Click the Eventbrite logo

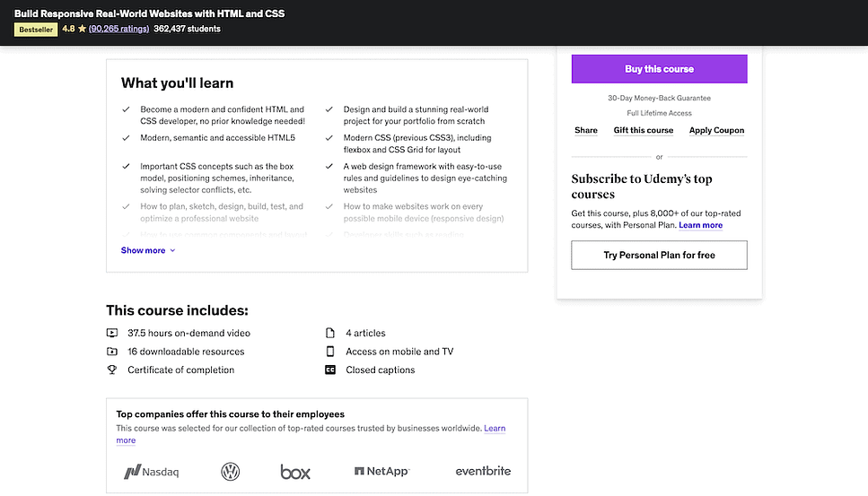(x=483, y=472)
